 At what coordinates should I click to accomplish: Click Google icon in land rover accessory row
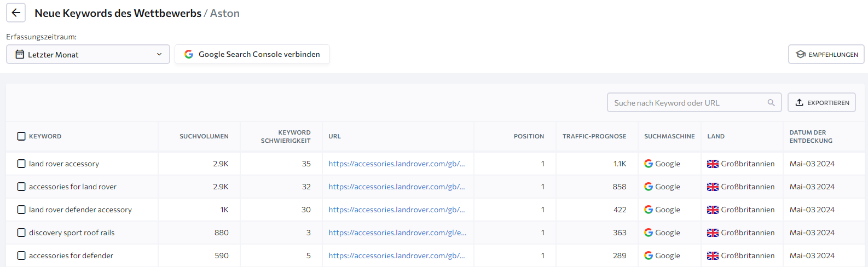pyautogui.click(x=649, y=164)
